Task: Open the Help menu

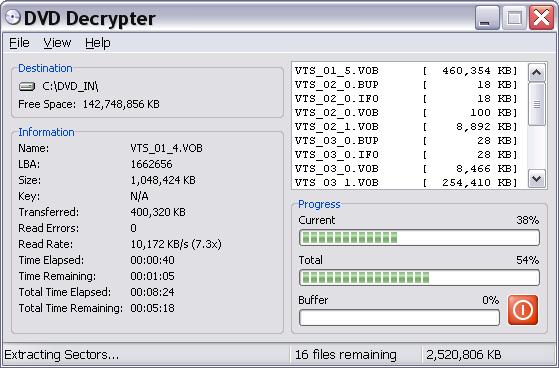Action: 98,43
